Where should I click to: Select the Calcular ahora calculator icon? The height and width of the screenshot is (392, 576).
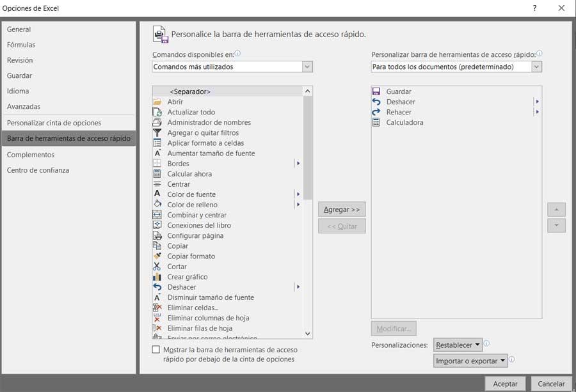coord(157,173)
